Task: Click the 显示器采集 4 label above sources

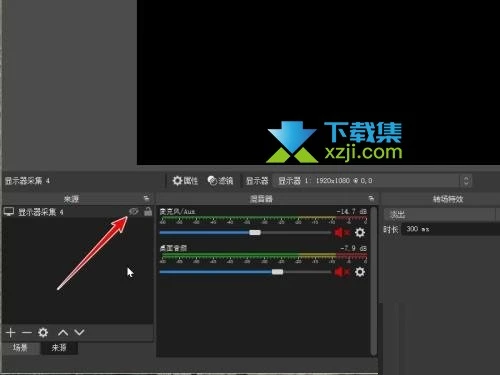Action: point(27,181)
